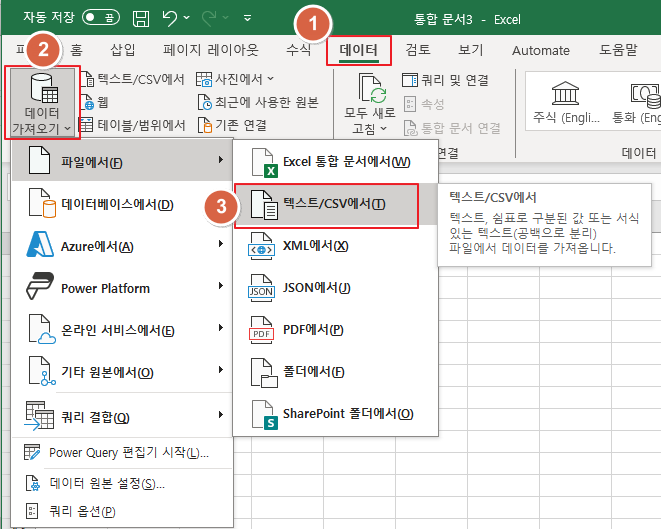Click the Save floppy disk icon
This screenshot has width=661, height=529.
coord(141,19)
